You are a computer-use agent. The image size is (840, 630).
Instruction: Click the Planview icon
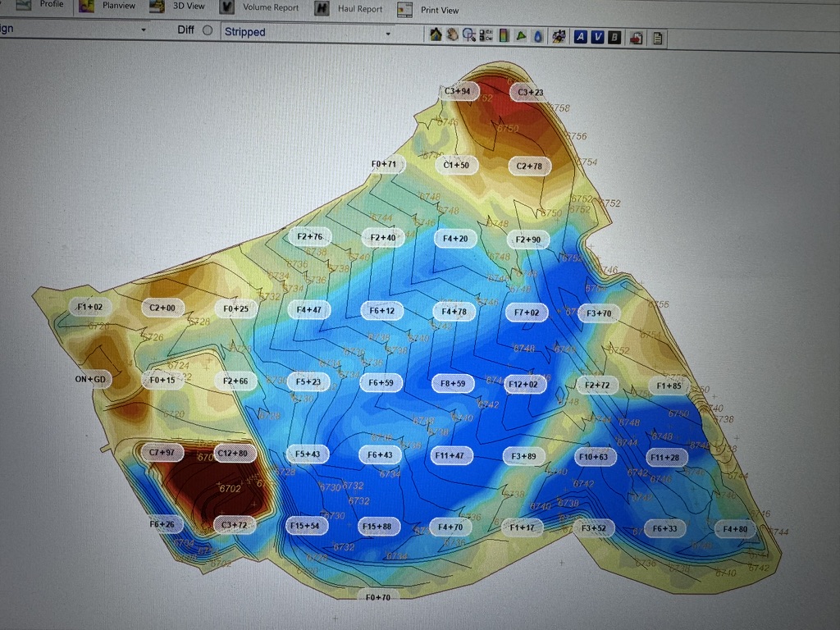(86, 6)
